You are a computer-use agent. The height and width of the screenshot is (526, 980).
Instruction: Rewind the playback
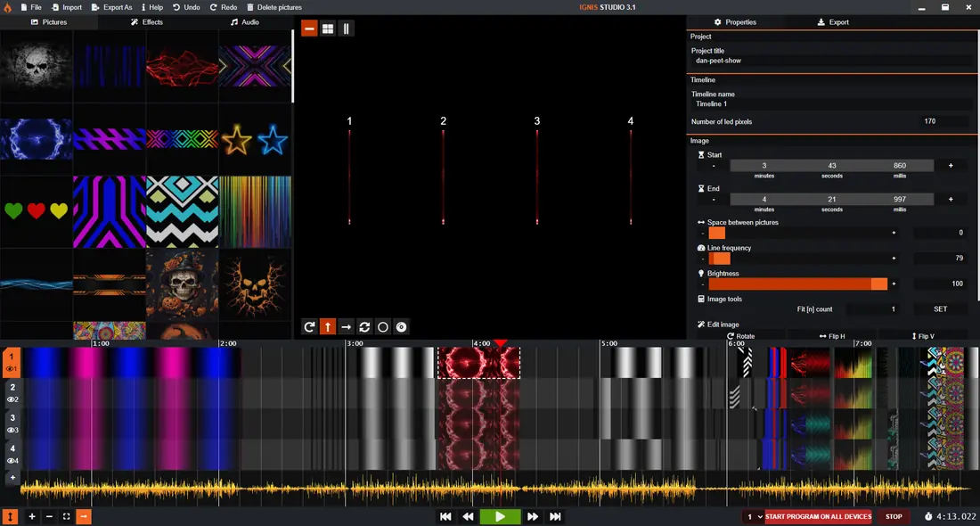(x=468, y=516)
